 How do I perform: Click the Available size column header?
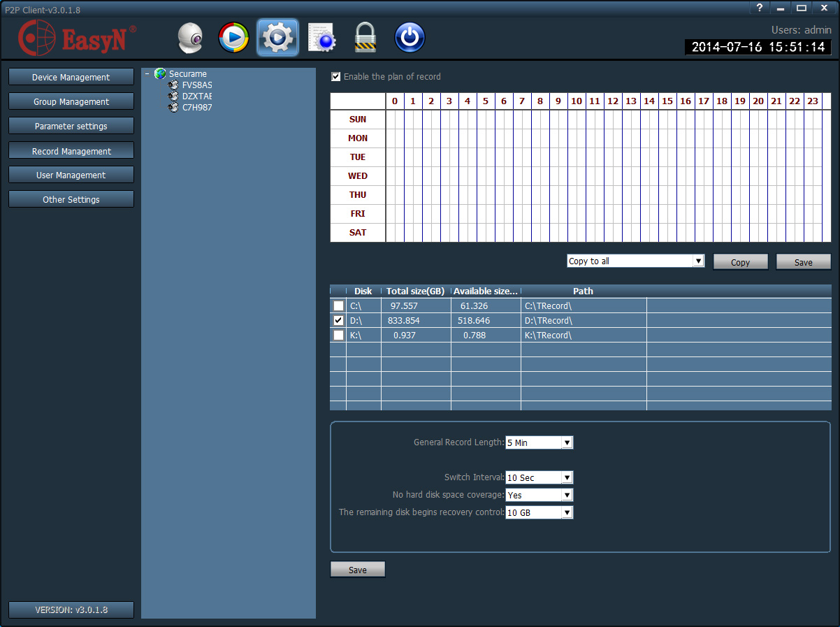[486, 291]
